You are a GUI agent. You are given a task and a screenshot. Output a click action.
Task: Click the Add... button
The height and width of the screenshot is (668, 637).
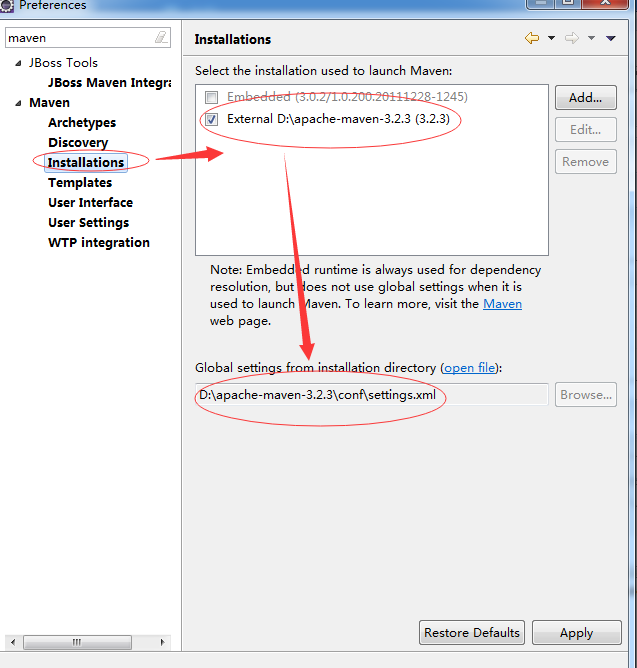585,98
